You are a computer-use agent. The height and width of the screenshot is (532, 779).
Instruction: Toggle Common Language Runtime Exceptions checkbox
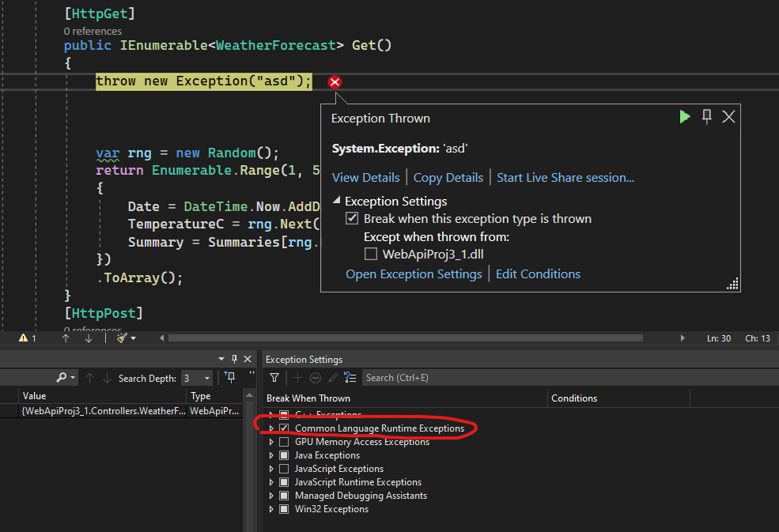[284, 428]
